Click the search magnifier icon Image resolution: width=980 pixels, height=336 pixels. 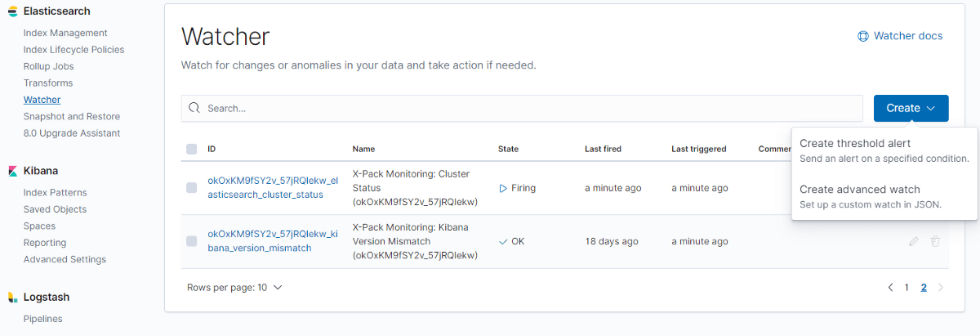click(x=194, y=108)
